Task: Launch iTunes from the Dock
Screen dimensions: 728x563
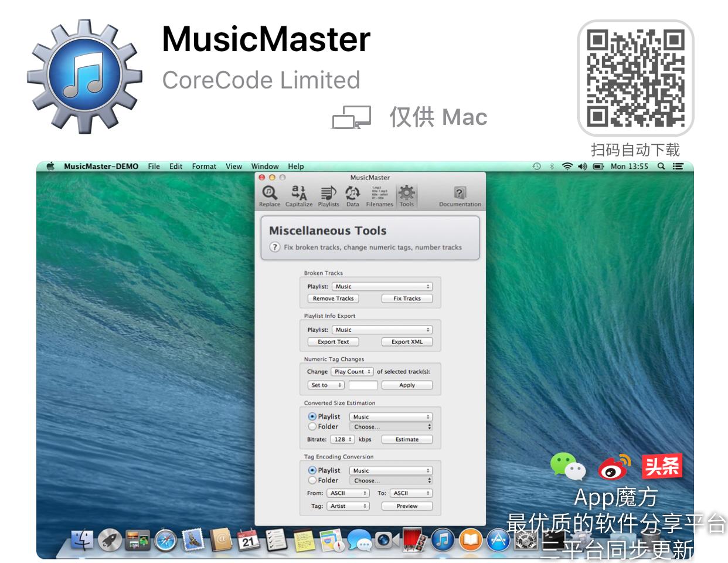Action: (x=443, y=540)
